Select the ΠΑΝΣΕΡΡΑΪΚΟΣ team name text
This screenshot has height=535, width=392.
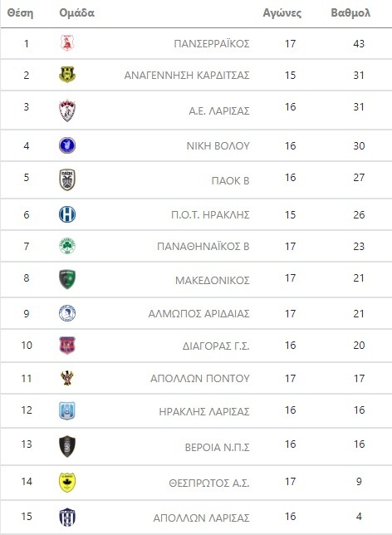pyautogui.click(x=212, y=44)
